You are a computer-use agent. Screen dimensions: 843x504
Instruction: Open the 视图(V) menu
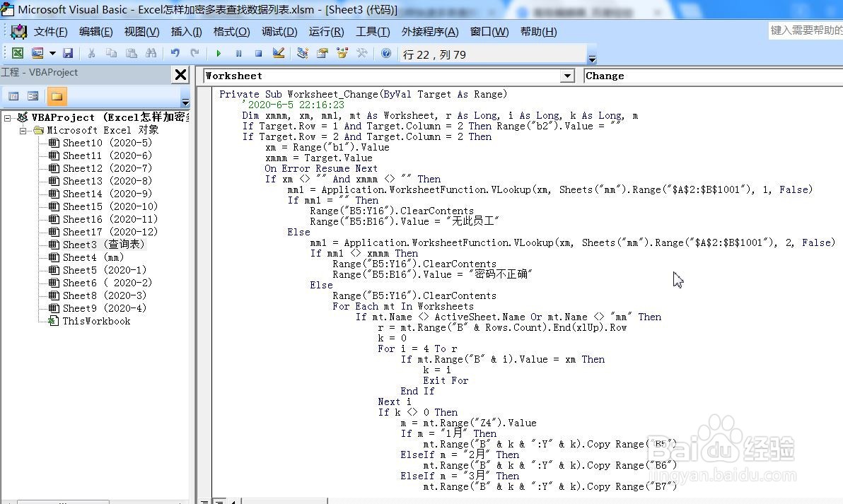point(142,32)
